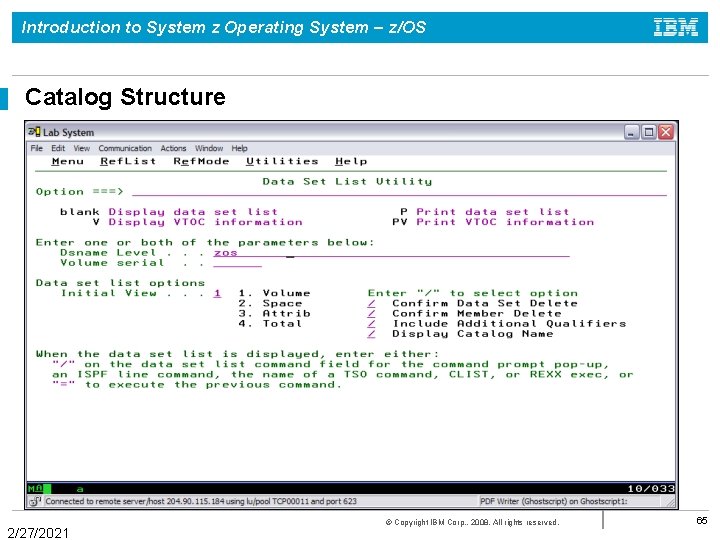Click 'Display VTOC information' option text

[x=205, y=222]
